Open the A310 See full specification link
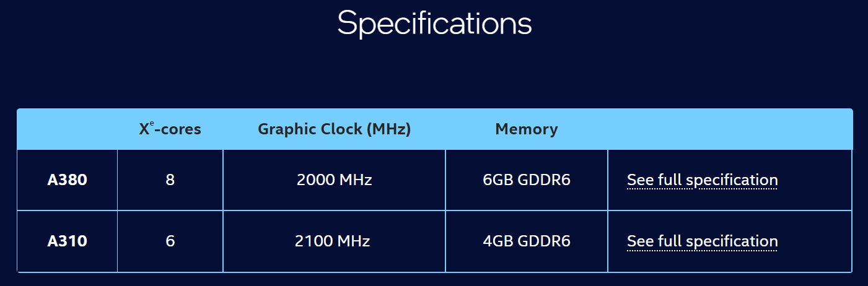 (702, 241)
